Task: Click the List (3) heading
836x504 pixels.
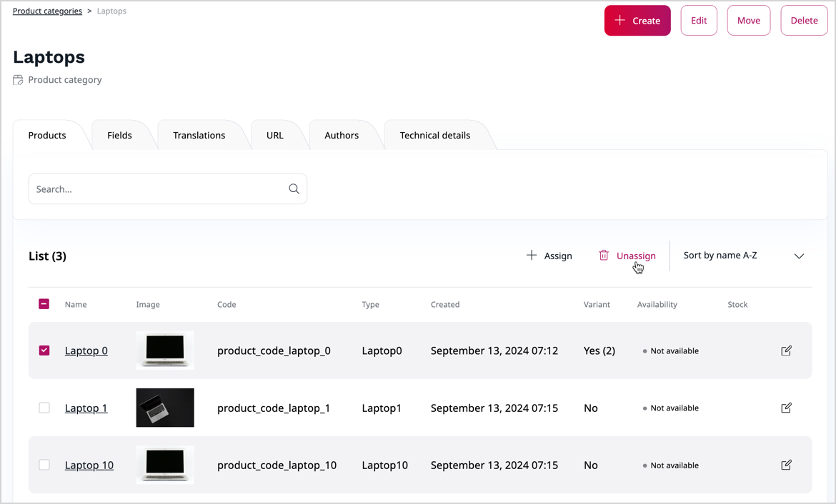Action: [47, 256]
